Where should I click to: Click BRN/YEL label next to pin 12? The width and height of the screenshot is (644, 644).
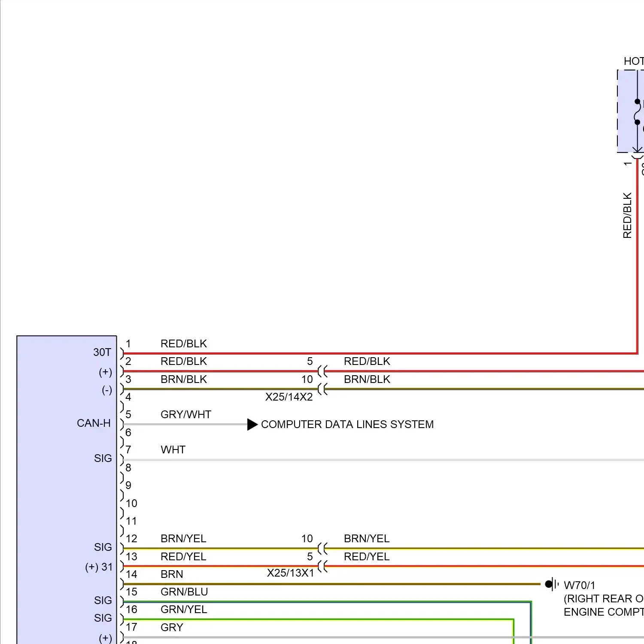(x=183, y=539)
